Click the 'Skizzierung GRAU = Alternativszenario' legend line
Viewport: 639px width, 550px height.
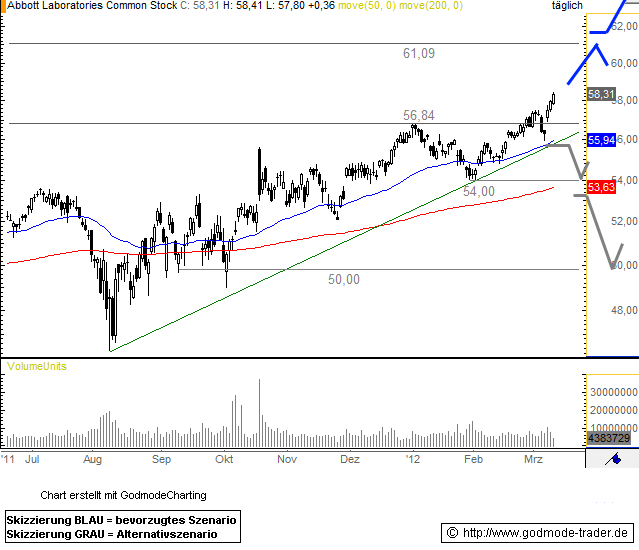coord(112,534)
